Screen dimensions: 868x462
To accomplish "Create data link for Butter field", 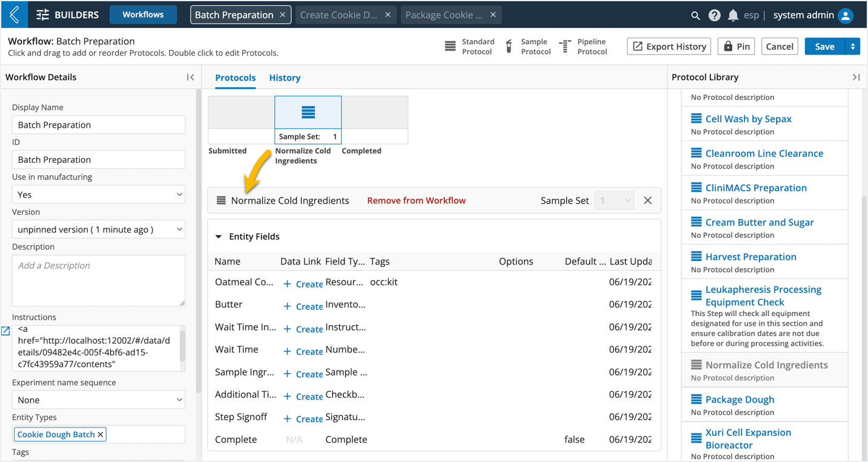I will pyautogui.click(x=303, y=306).
